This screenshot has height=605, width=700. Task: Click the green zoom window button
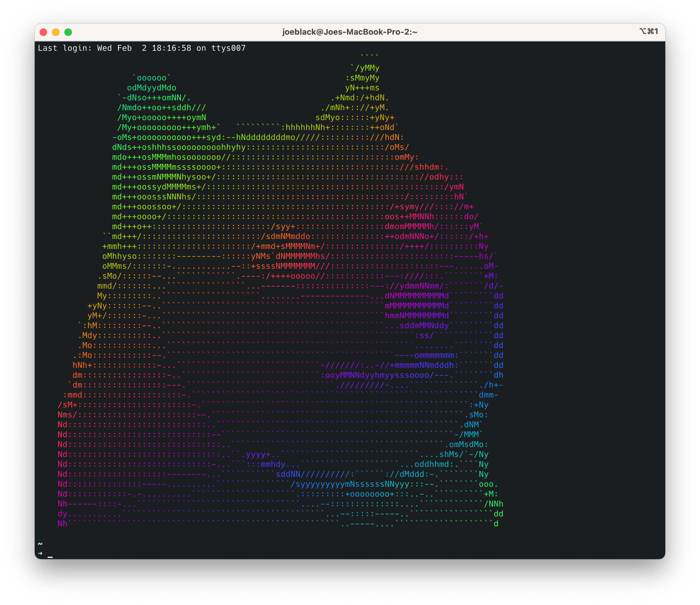[68, 32]
